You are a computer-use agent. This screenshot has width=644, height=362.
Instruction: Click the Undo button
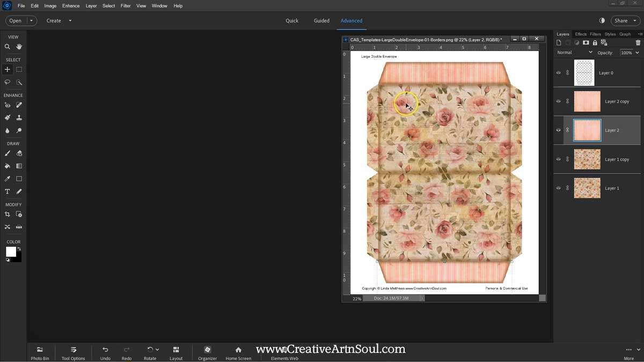(105, 353)
